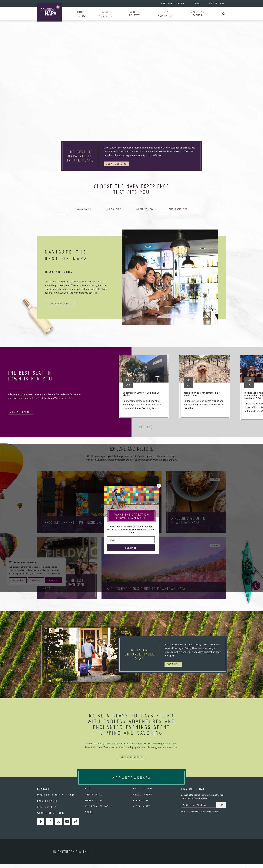Click the newsletter popup Email field

(131, 540)
